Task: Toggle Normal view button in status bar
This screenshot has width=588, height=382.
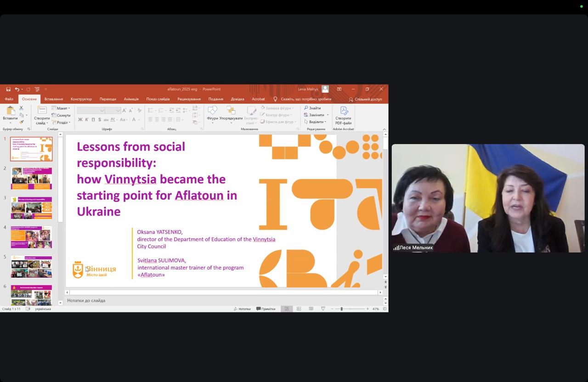Action: point(287,309)
